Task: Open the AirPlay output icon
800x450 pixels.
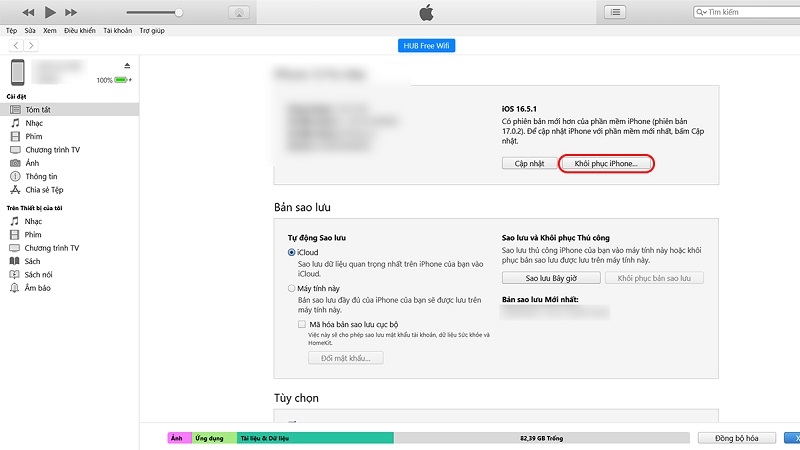Action: 239,12
